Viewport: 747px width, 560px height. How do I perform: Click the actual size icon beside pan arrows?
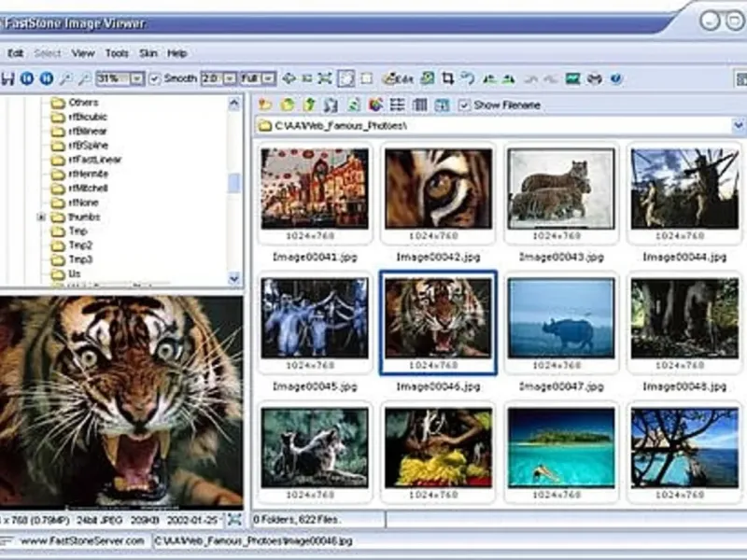pyautogui.click(x=307, y=78)
